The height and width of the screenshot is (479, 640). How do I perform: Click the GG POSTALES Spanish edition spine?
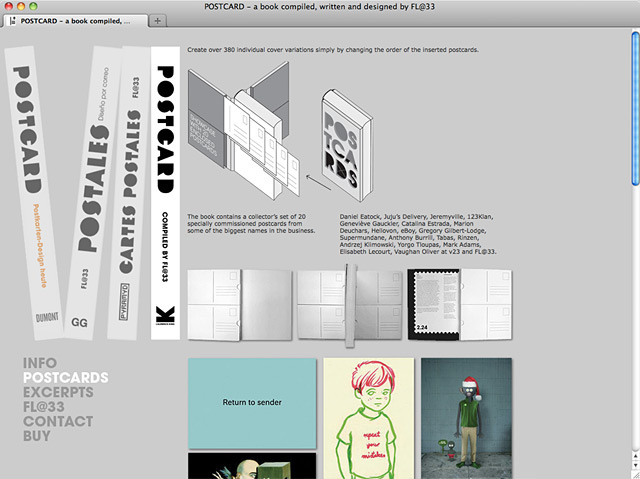coord(93,193)
